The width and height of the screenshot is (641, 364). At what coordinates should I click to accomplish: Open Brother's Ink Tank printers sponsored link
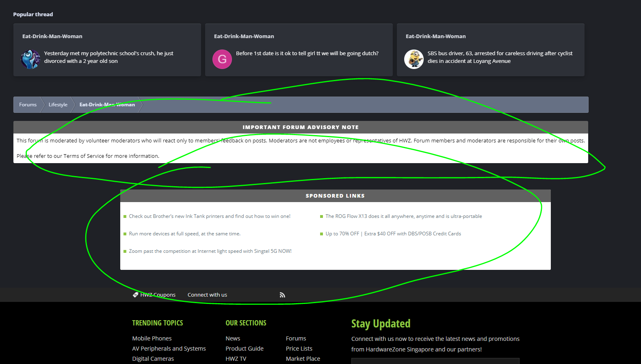coord(210,216)
